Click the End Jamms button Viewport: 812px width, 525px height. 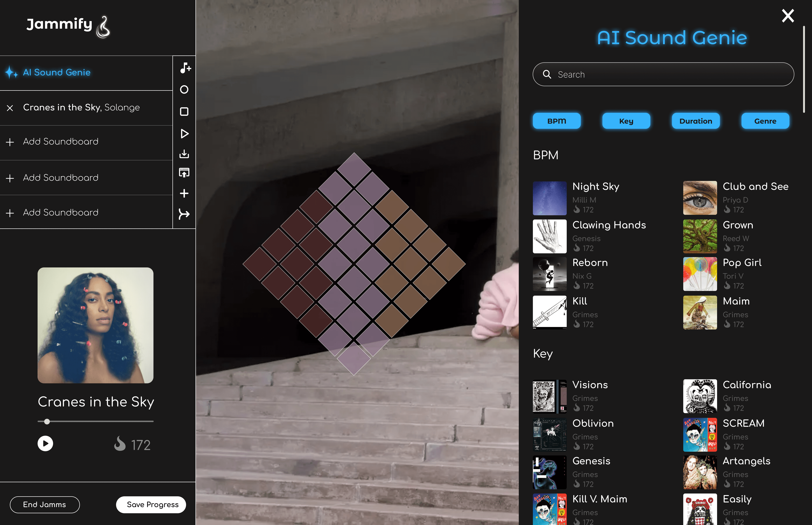click(45, 504)
